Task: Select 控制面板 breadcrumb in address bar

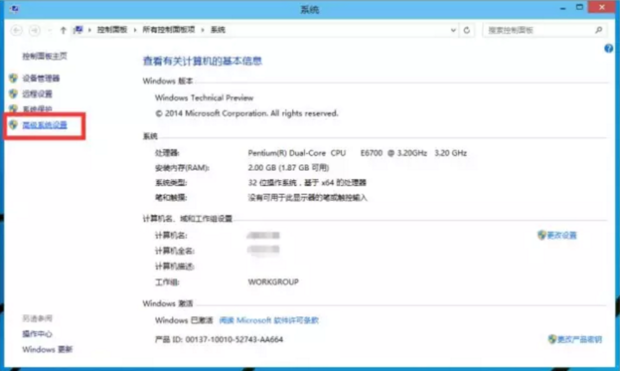Action: (x=112, y=30)
